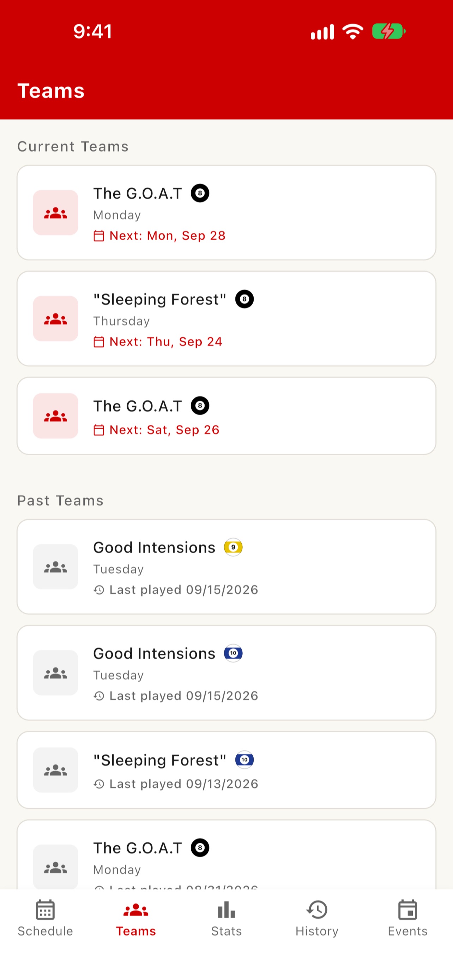Open "Sleeping Forest" Thursday team card
This screenshot has height=980, width=453.
point(226,319)
